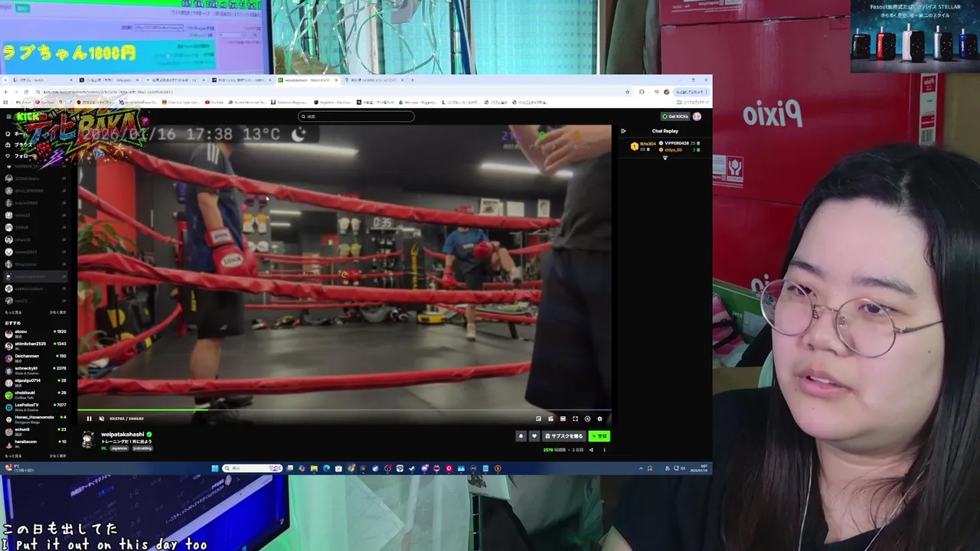The width and height of the screenshot is (980, 551).
Task: Click the video progress bar
Action: (344, 411)
